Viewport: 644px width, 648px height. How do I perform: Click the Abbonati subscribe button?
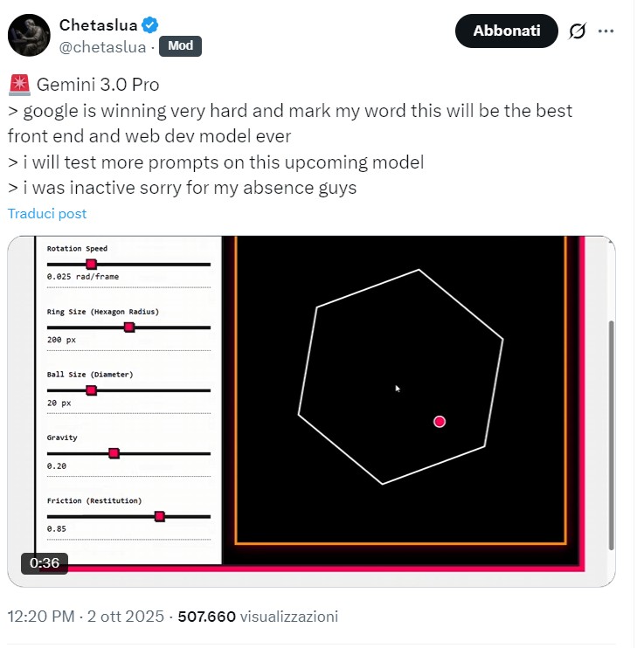506,31
